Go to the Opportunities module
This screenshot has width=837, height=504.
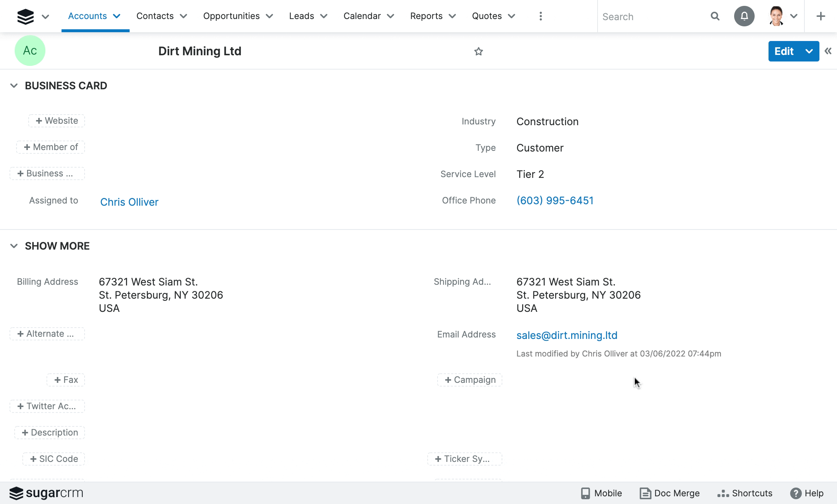click(231, 16)
